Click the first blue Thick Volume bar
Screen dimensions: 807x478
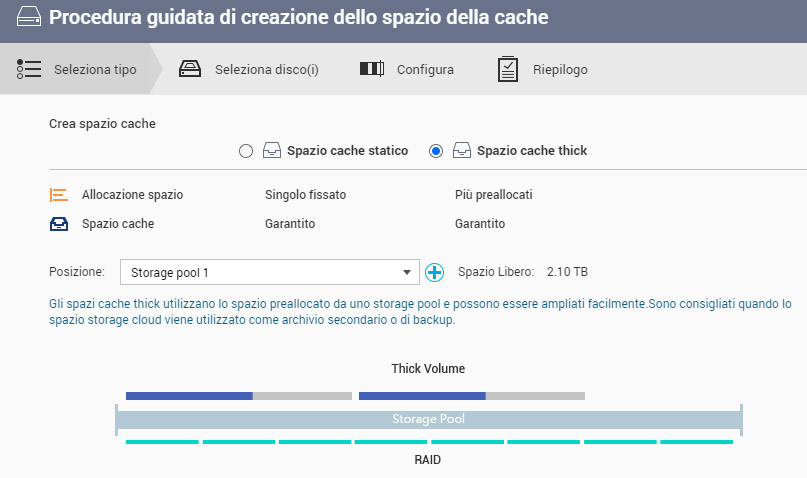point(189,396)
